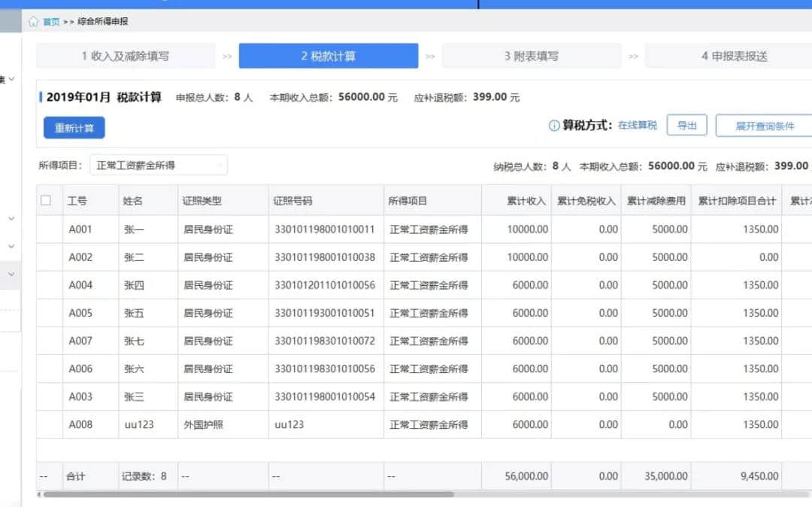Screen dimensions: 812x507
Task: Click the home icon in breadcrumb
Action: [x=33, y=22]
